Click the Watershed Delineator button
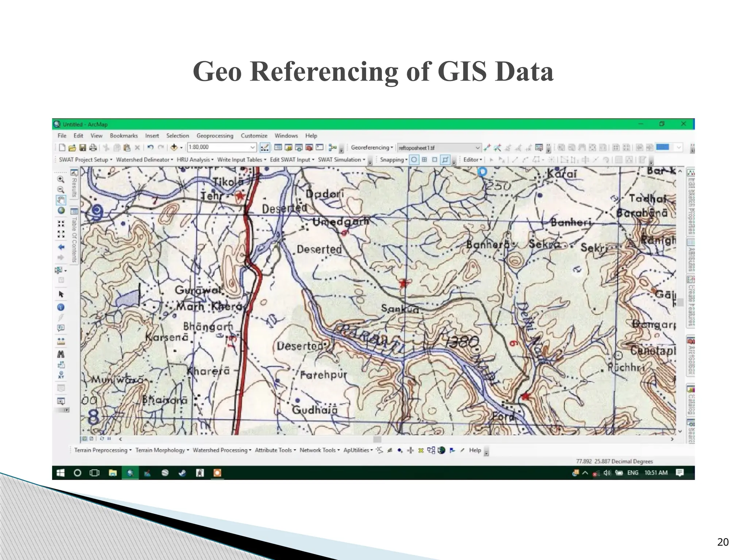 point(144,160)
